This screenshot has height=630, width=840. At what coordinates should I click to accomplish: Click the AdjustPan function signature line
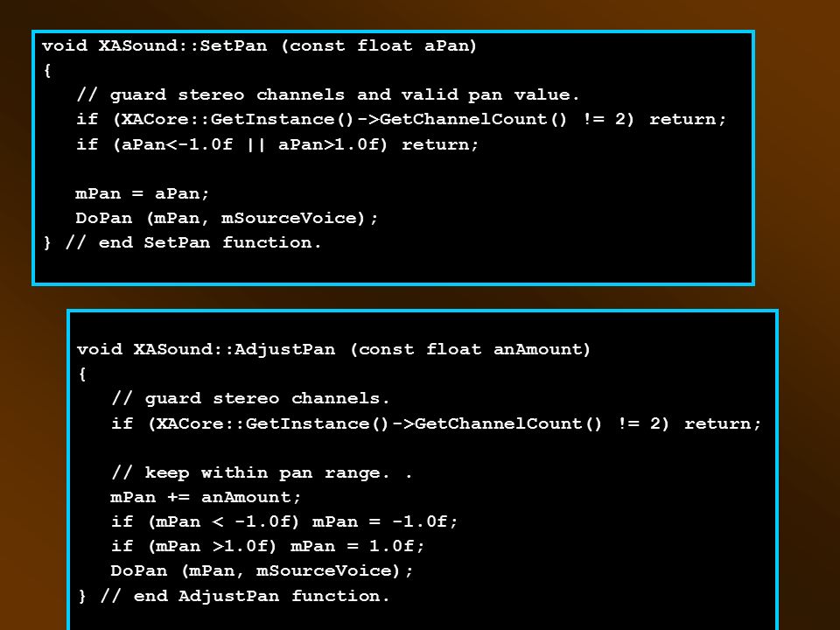[x=333, y=349]
